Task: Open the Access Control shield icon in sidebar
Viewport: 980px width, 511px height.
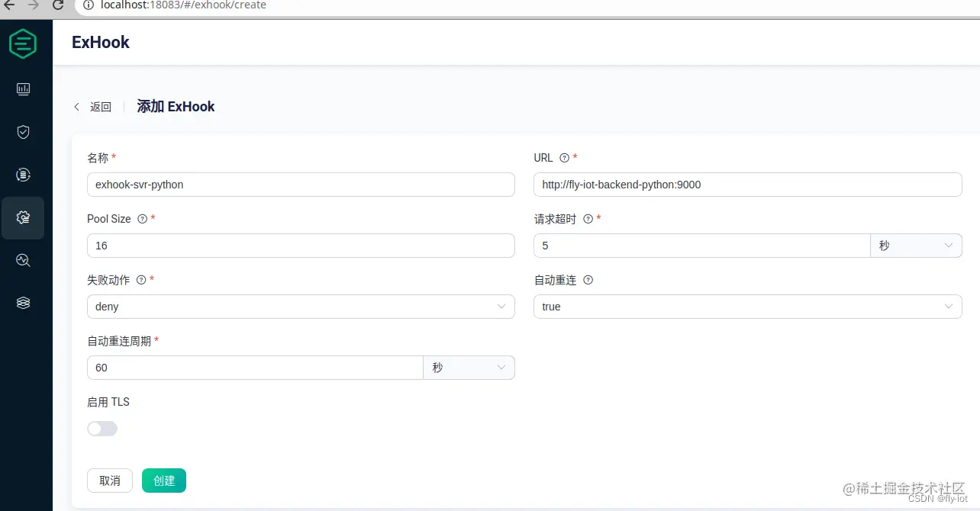Action: point(23,131)
